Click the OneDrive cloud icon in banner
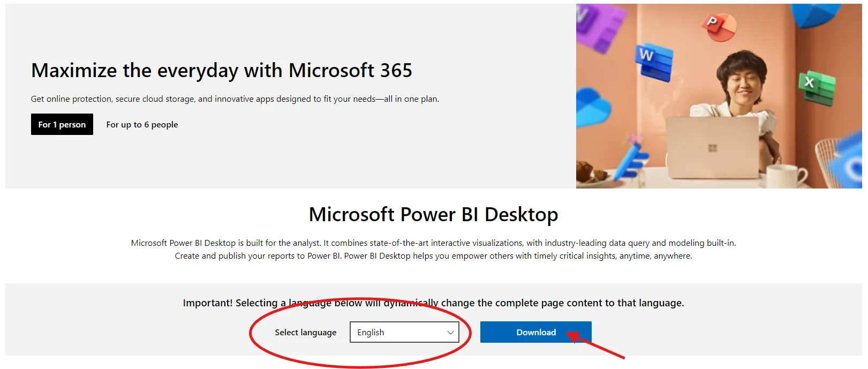This screenshot has height=369, width=868. 593,107
